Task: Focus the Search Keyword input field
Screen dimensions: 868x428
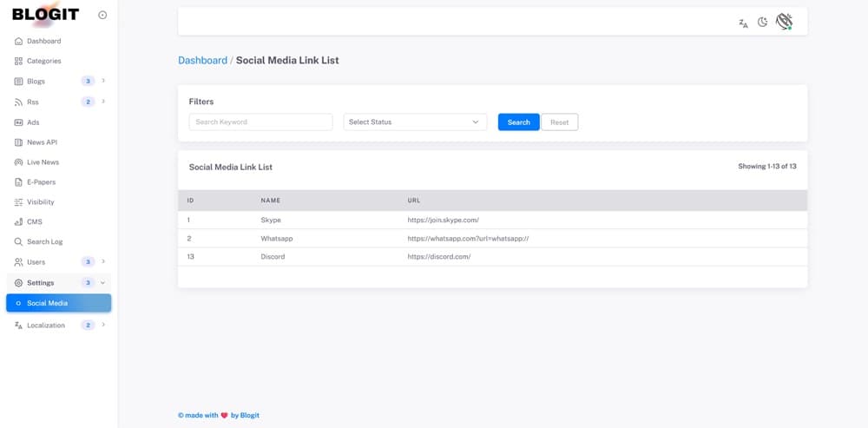Action: 260,122
